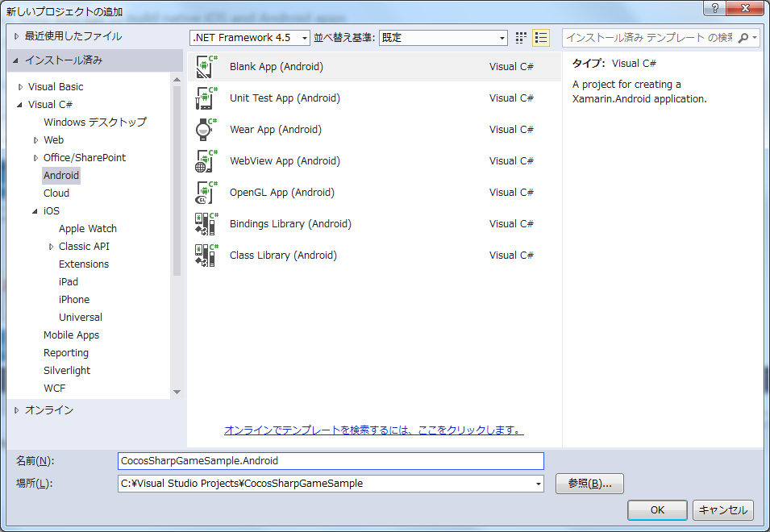
Task: Select iPad under iOS
Action: coord(69,281)
